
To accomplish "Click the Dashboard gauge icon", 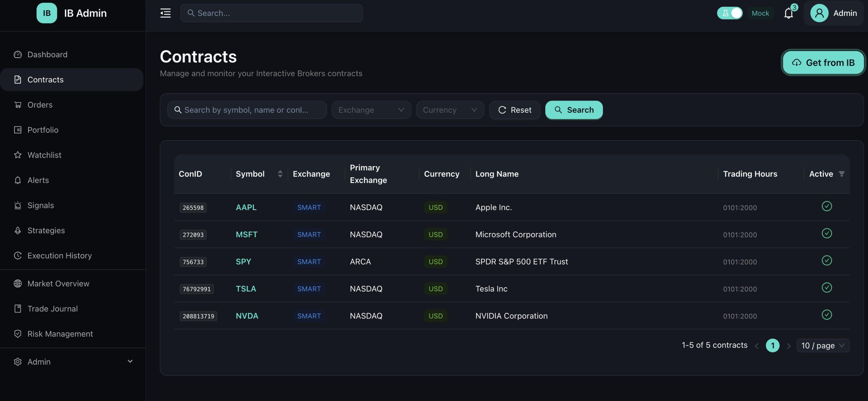I will click(x=18, y=54).
